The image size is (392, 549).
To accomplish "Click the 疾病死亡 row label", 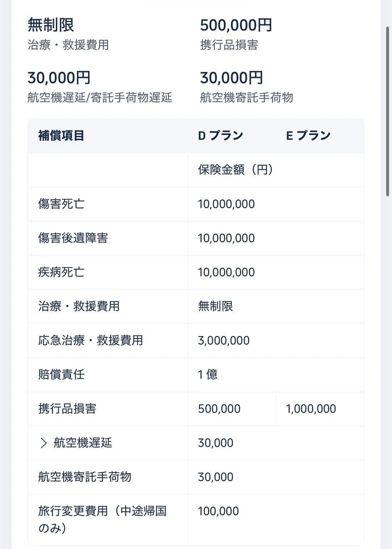I will (61, 272).
